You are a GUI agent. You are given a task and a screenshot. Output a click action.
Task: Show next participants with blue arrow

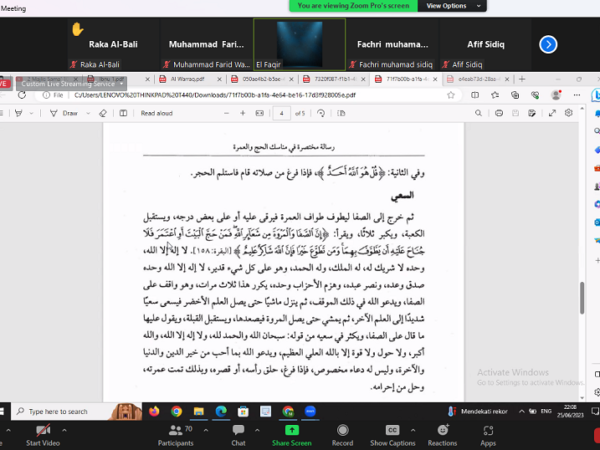click(548, 44)
